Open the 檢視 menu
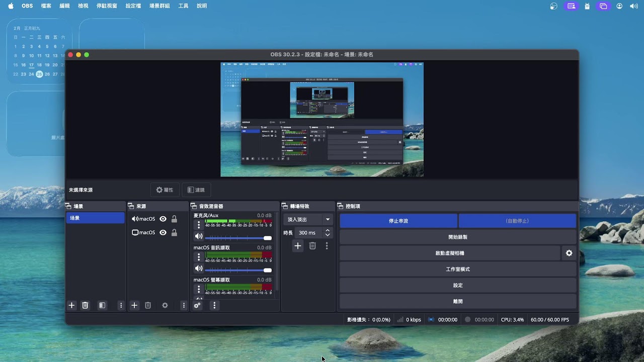This screenshot has height=362, width=644. pos(83,6)
